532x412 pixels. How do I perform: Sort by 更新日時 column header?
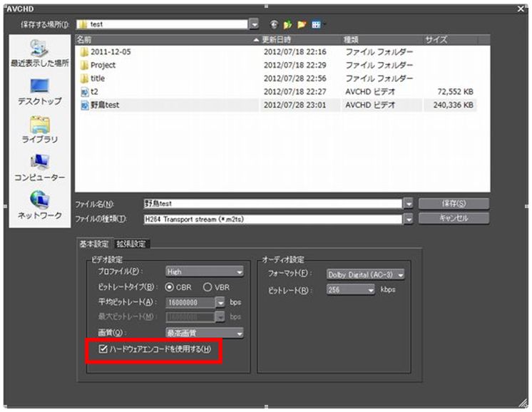pos(301,40)
